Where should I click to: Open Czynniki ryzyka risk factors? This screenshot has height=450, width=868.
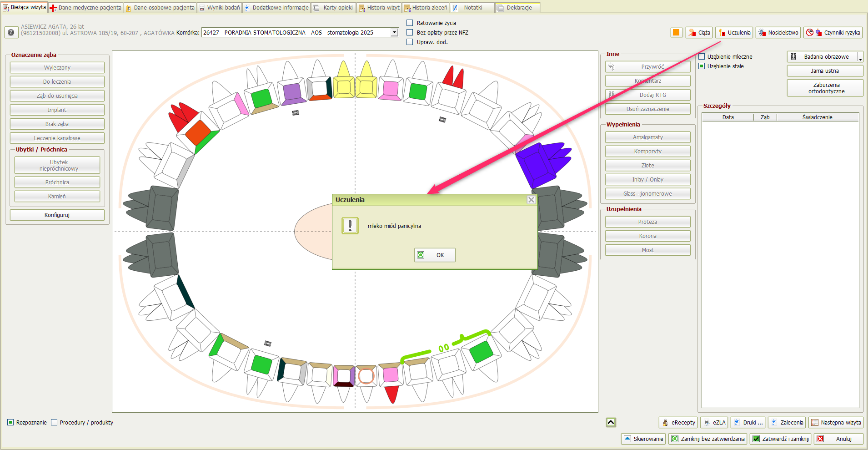833,32
